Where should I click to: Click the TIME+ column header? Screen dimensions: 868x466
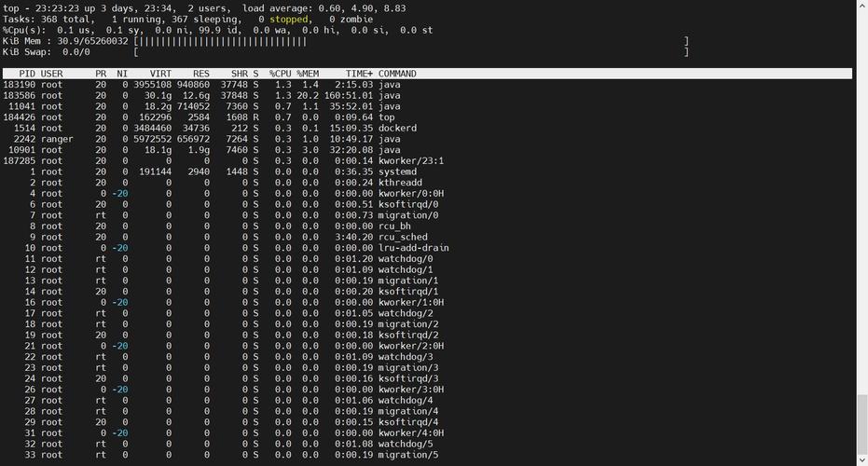tap(359, 74)
